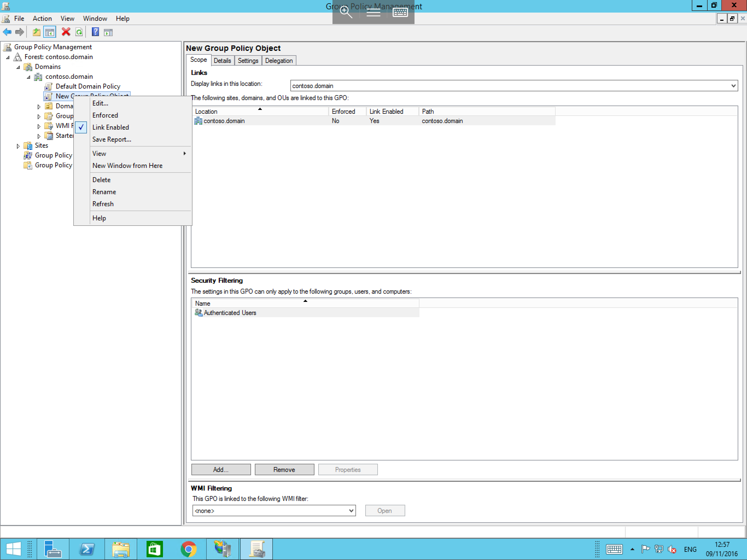Click the Add... button
This screenshot has width=747, height=560.
pyautogui.click(x=221, y=469)
